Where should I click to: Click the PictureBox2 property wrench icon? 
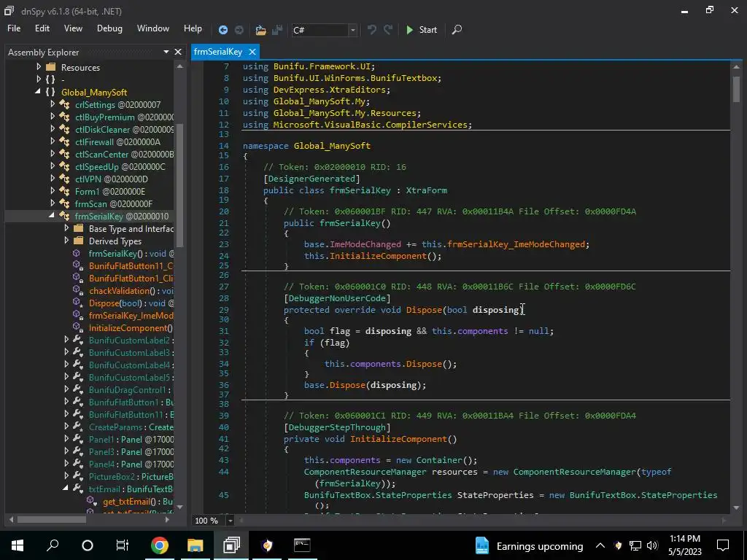78,476
